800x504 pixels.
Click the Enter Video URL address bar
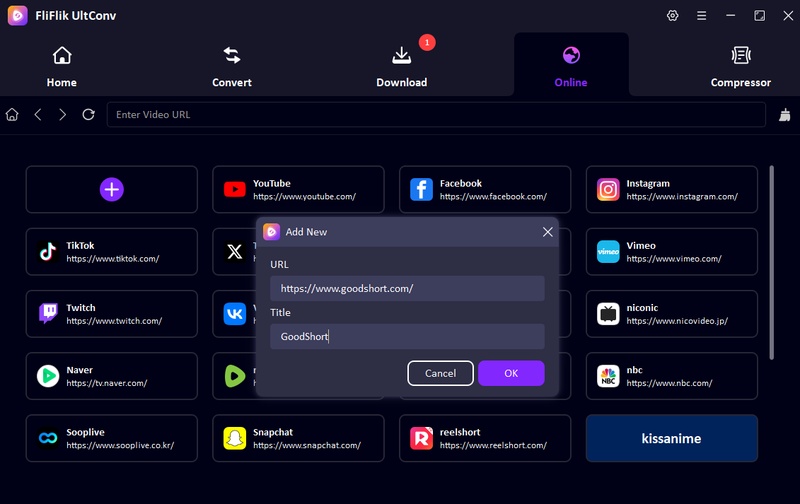[436, 115]
